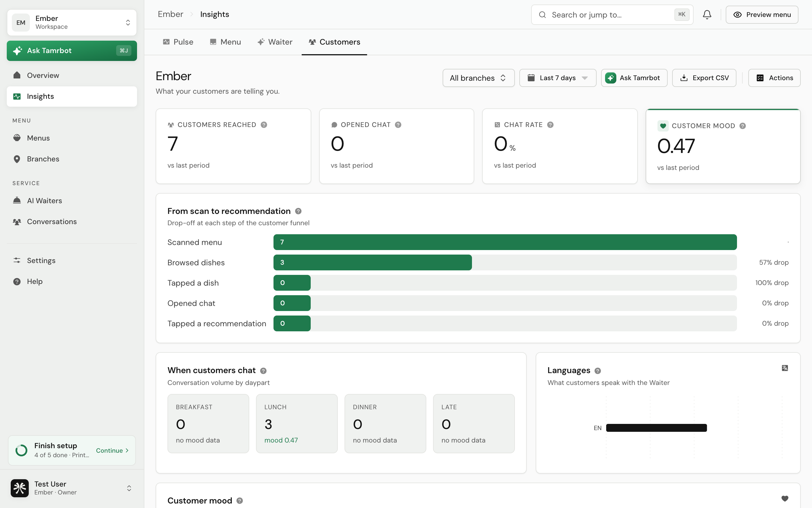Image resolution: width=812 pixels, height=508 pixels.
Task: Select the Customers tab
Action: click(x=335, y=42)
